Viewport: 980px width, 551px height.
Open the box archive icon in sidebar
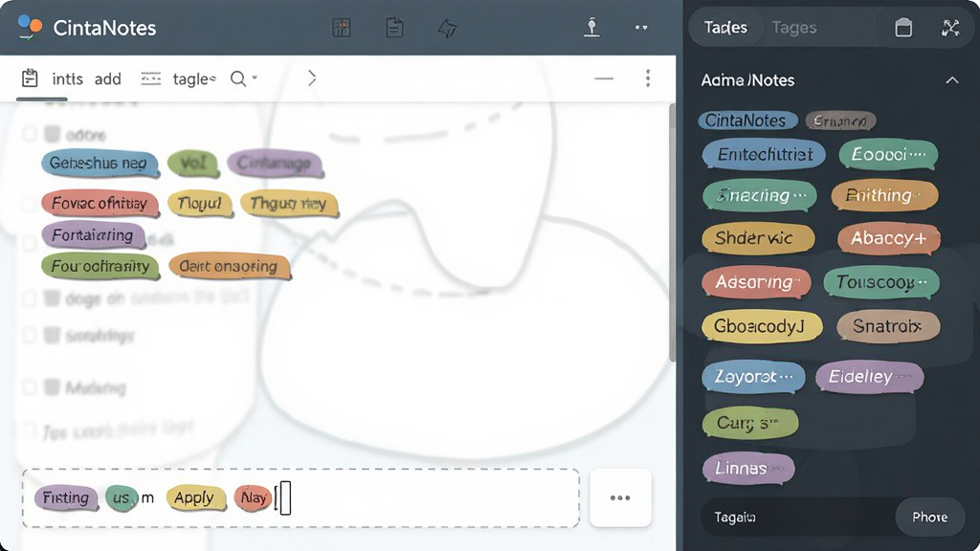pyautogui.click(x=903, y=28)
